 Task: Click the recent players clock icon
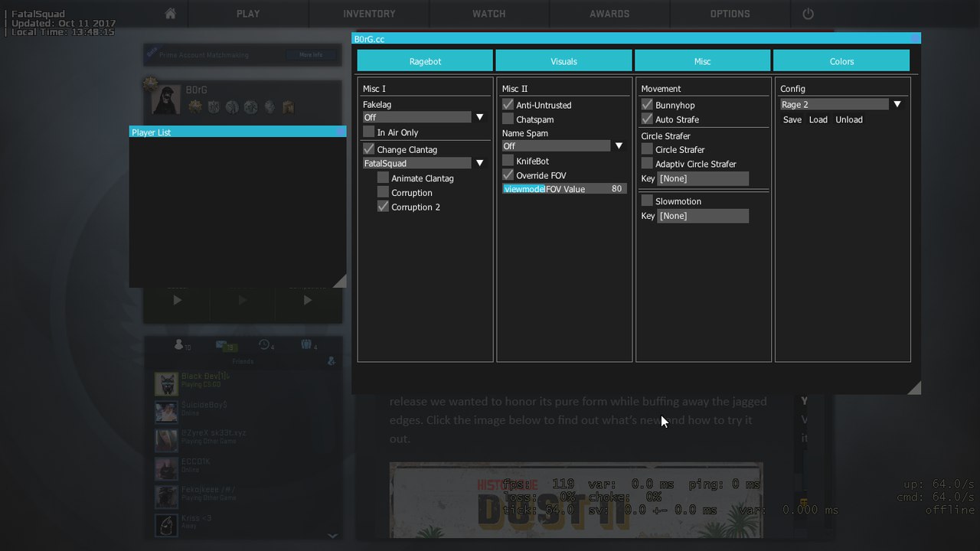[x=264, y=345]
